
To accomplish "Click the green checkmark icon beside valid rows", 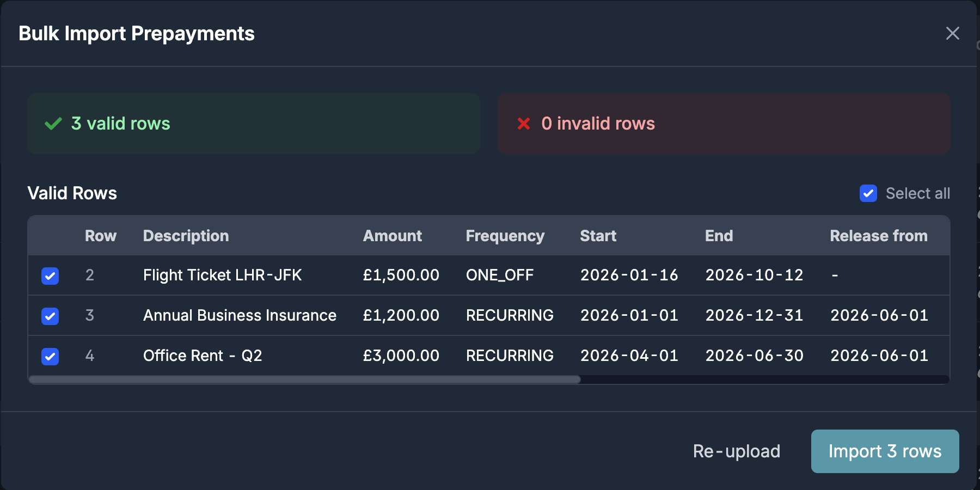I will pyautogui.click(x=53, y=124).
